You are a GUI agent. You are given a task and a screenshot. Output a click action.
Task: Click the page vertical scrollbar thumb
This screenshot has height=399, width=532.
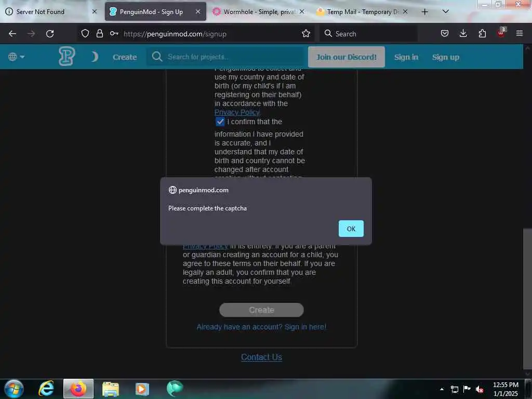(527, 299)
